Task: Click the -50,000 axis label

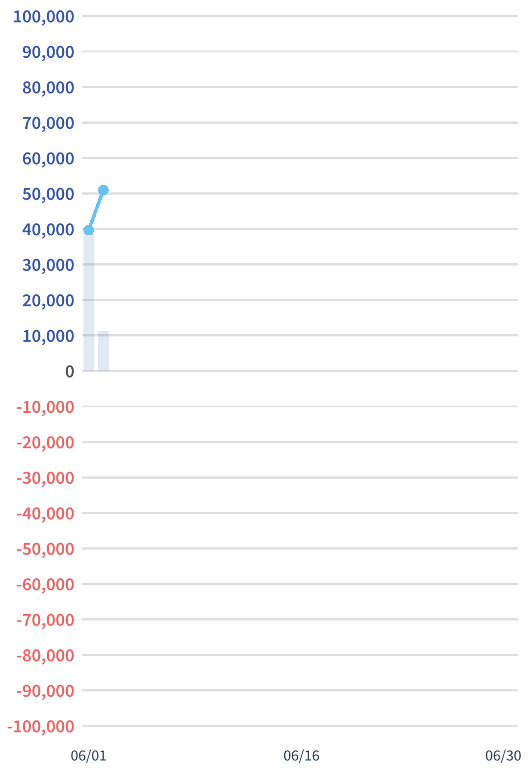Action: pyautogui.click(x=45, y=549)
